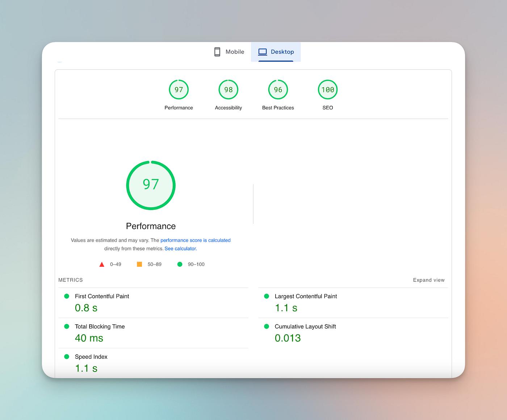Click the 0.8 s value
Viewport: 507px width, 420px height.
(x=86, y=308)
